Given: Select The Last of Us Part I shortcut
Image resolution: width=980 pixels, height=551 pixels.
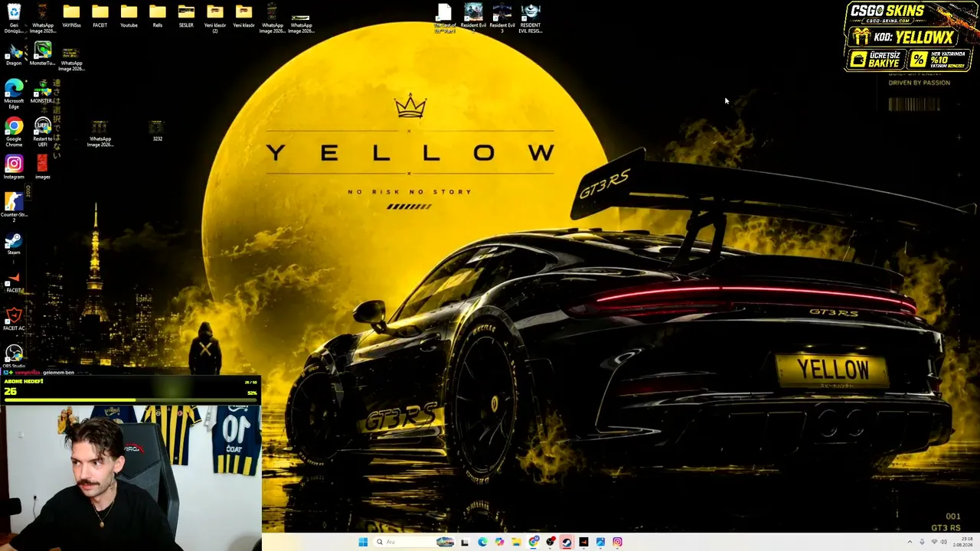Looking at the screenshot, I should click(445, 18).
